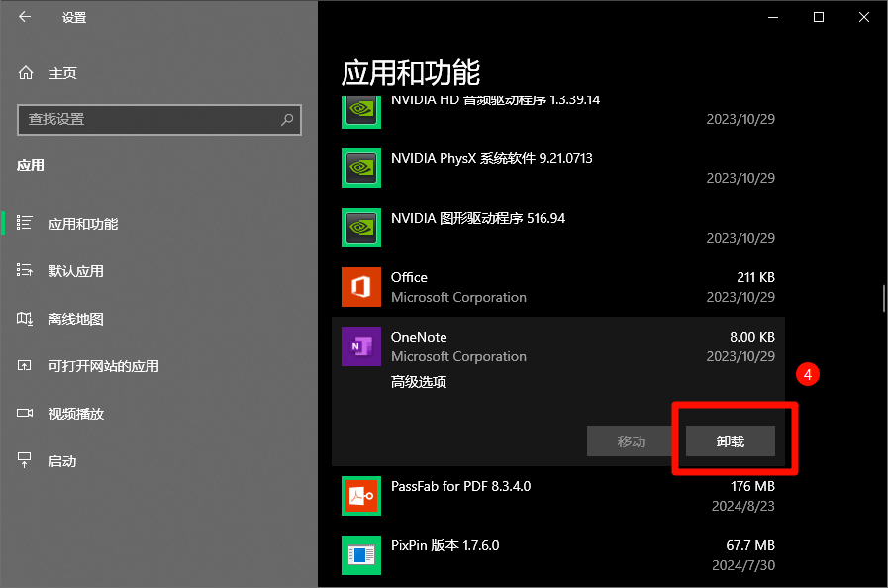The image size is (888, 588).
Task: Click the 211 KB size for Office
Action: (755, 277)
